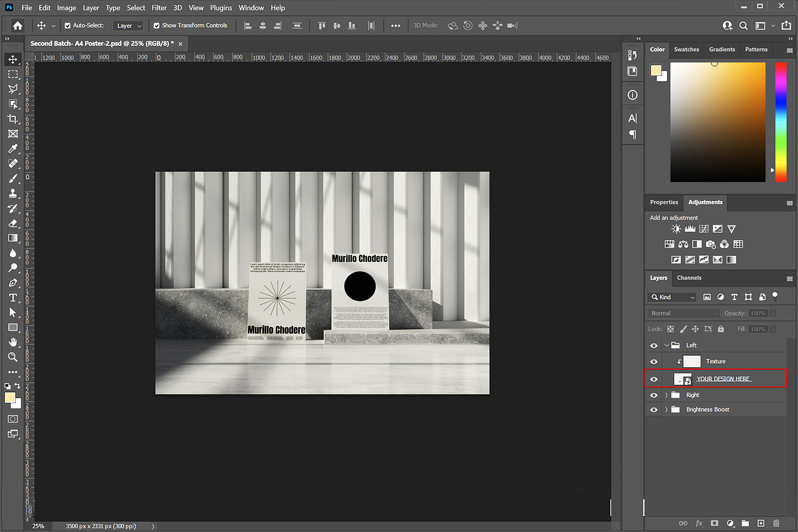Switch to the Swatches tab
The width and height of the screenshot is (798, 532).
[x=686, y=49]
